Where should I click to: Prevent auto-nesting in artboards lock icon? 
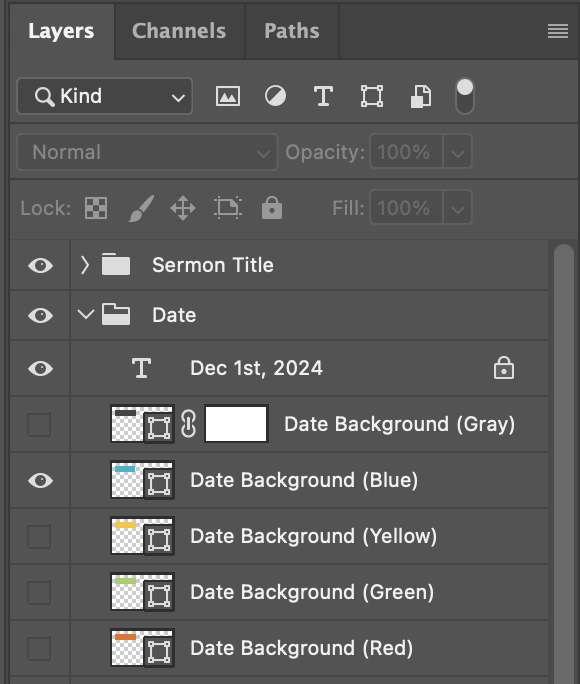228,207
